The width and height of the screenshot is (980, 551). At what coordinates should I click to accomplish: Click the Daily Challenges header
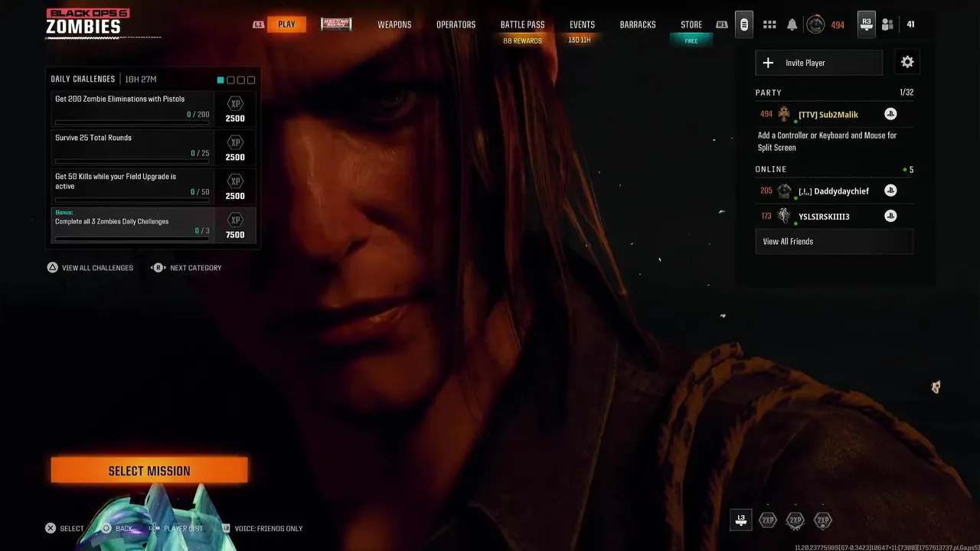(x=83, y=79)
